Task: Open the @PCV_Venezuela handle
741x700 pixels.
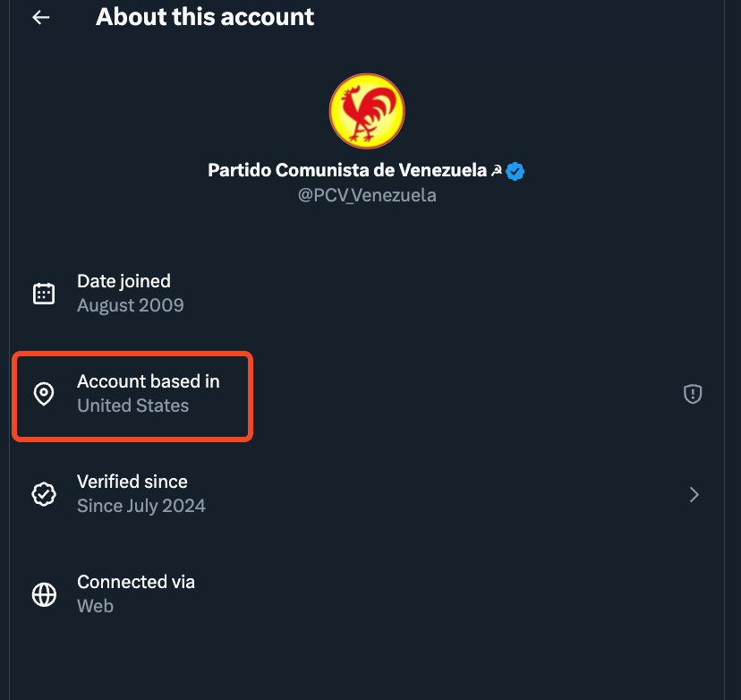Action: pyautogui.click(x=367, y=194)
